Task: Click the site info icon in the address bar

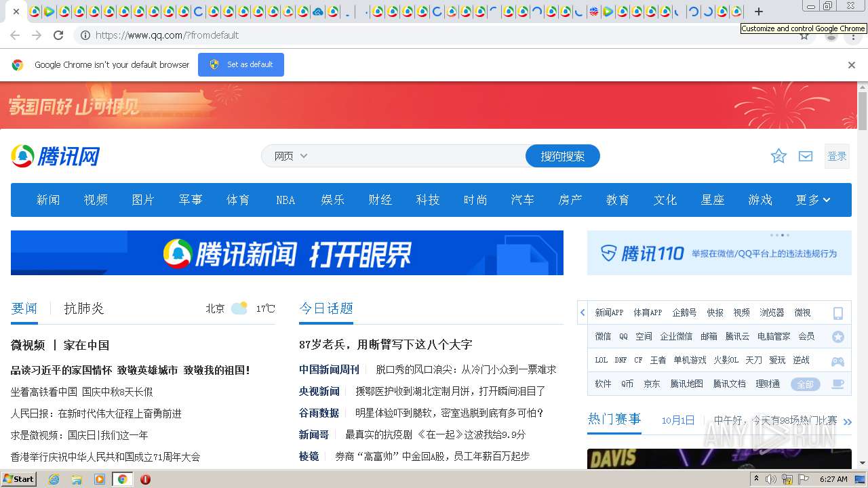Action: 85,35
